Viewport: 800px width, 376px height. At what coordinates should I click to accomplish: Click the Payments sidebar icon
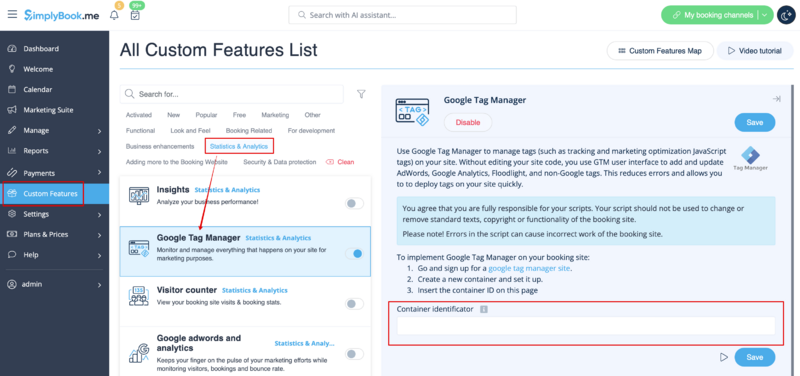tap(12, 173)
